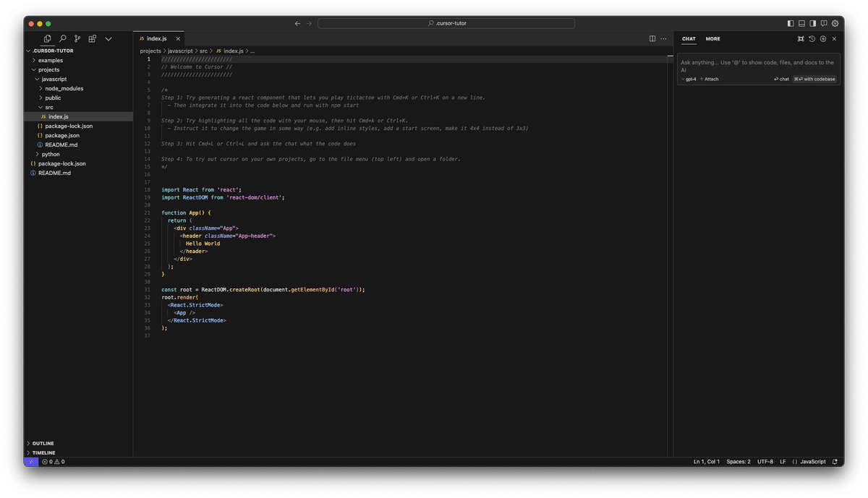This screenshot has width=868, height=498.
Task: Open the Search view icon
Action: (x=63, y=38)
